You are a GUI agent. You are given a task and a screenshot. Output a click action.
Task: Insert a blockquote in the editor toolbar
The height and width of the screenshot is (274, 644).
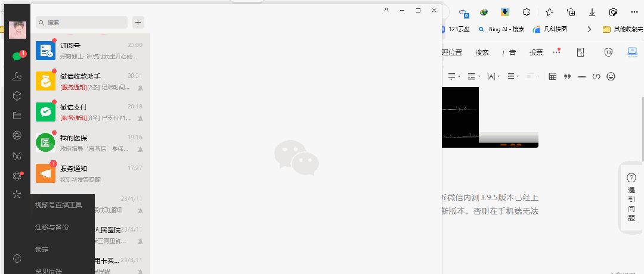567,77
